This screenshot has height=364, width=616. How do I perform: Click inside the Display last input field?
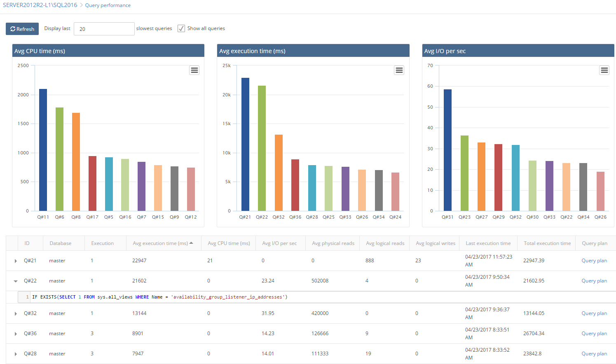(x=104, y=28)
